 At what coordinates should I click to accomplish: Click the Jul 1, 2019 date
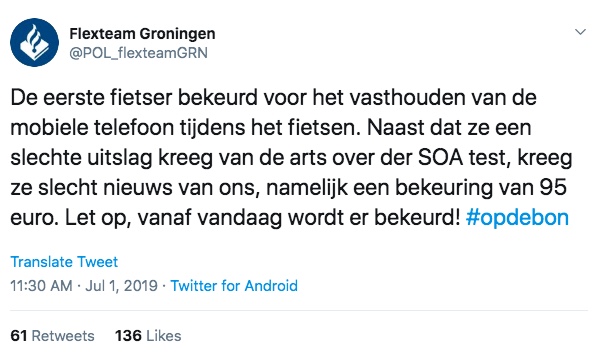[121, 286]
